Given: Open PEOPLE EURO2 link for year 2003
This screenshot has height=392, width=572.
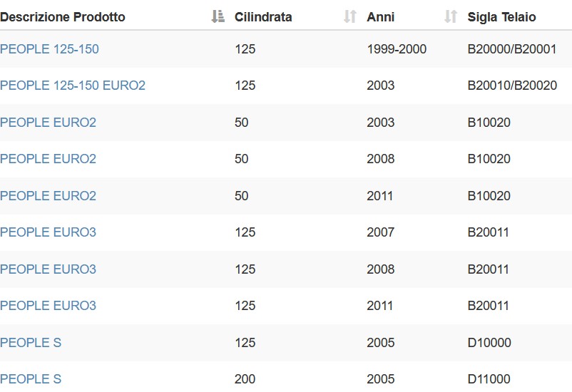Looking at the screenshot, I should tap(48, 123).
